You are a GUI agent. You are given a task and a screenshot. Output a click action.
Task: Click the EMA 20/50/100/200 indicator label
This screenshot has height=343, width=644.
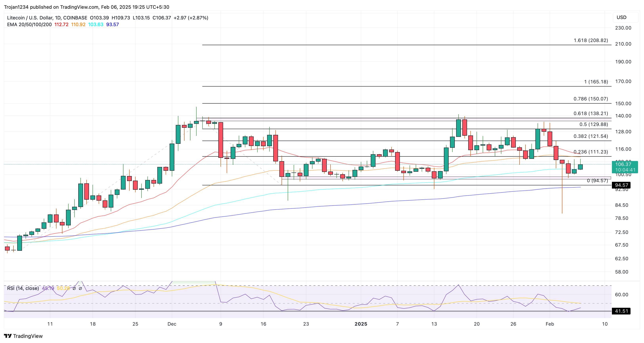pos(29,25)
